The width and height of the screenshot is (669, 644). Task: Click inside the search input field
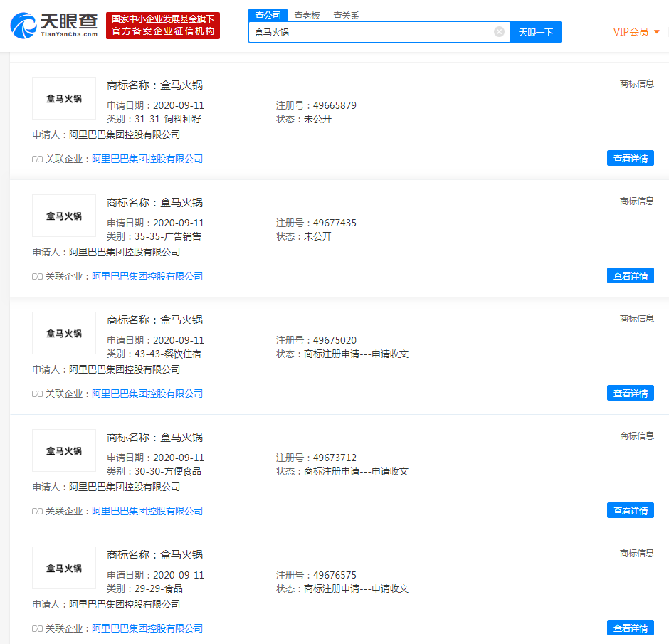pos(370,31)
